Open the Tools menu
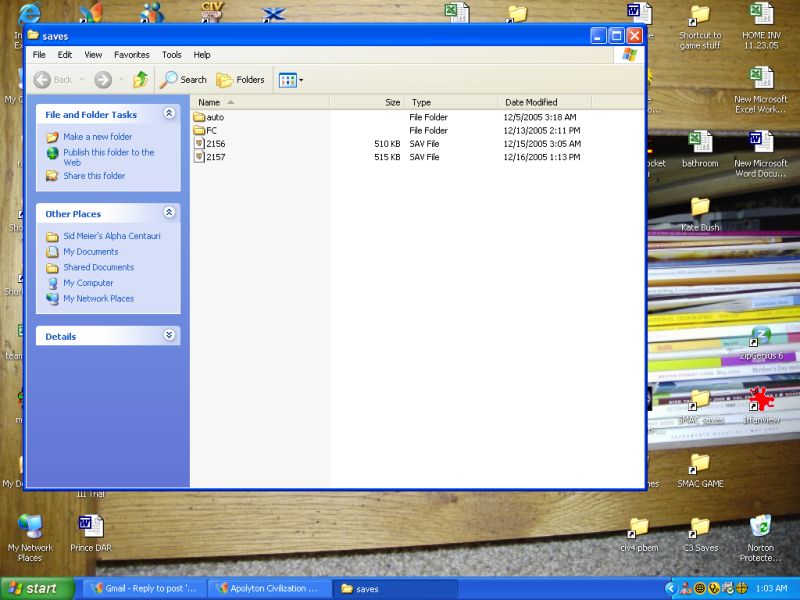This screenshot has height=600, width=800. (172, 55)
